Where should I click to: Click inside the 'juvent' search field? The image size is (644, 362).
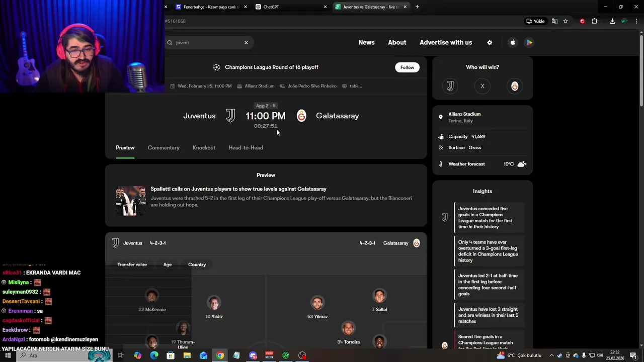[x=208, y=43]
